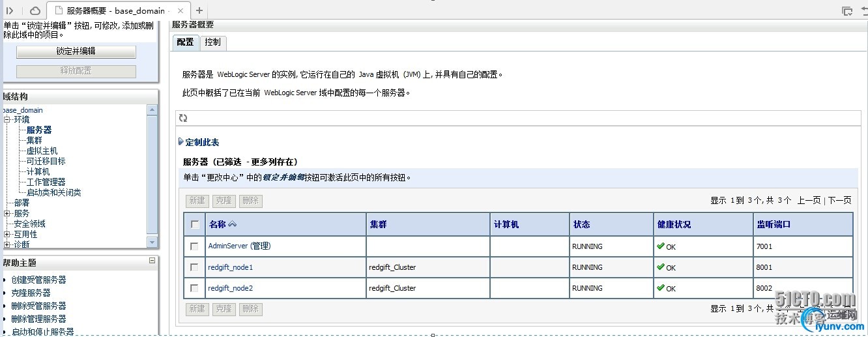Click the green OK checkmark for redgift_node1

[x=661, y=267]
